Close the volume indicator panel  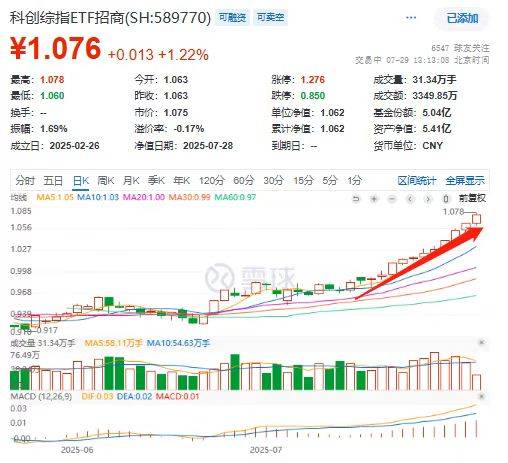pyautogui.click(x=482, y=342)
